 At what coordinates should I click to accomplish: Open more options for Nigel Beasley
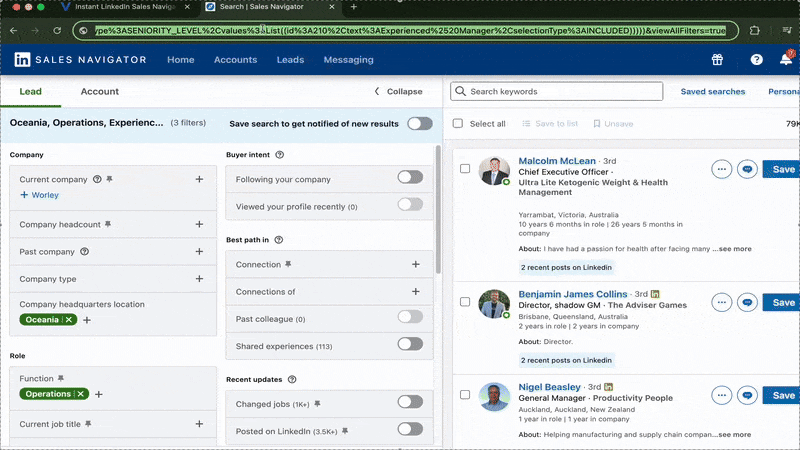(x=721, y=395)
